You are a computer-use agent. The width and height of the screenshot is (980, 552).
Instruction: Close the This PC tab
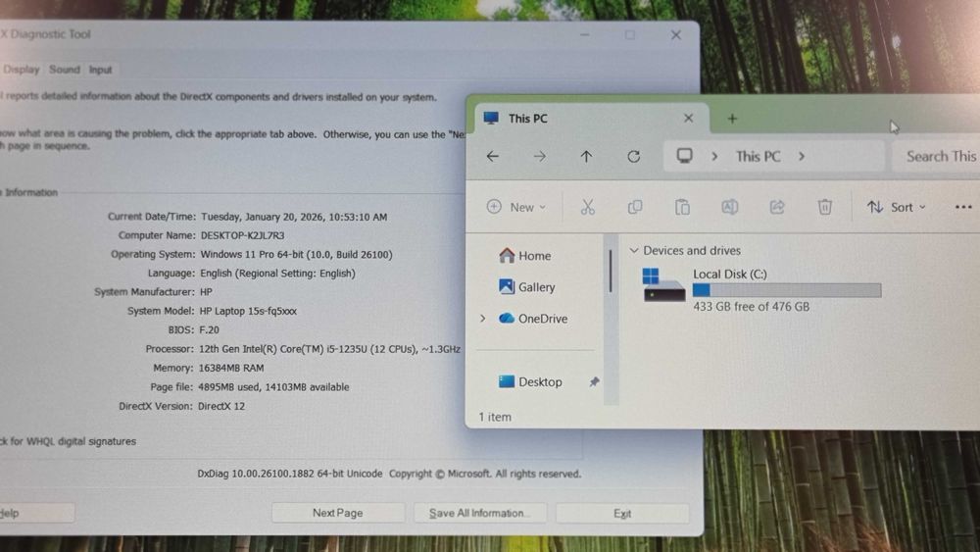coord(688,119)
